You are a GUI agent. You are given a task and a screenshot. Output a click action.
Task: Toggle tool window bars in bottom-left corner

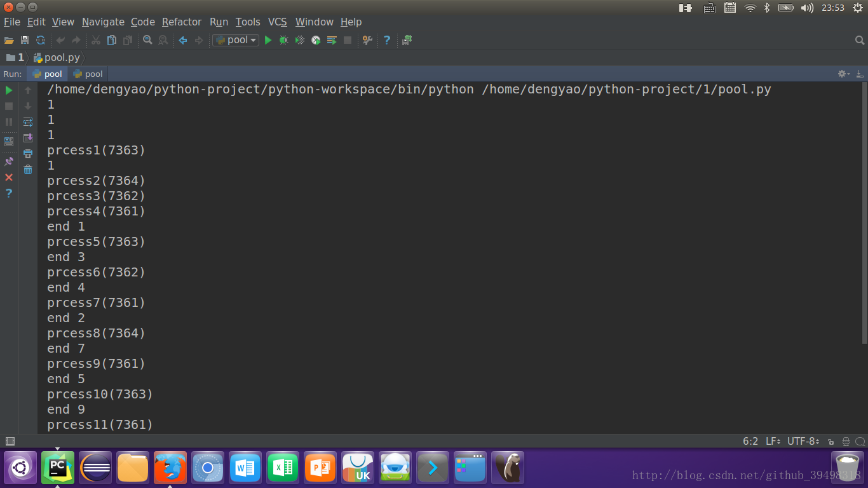pos(10,441)
